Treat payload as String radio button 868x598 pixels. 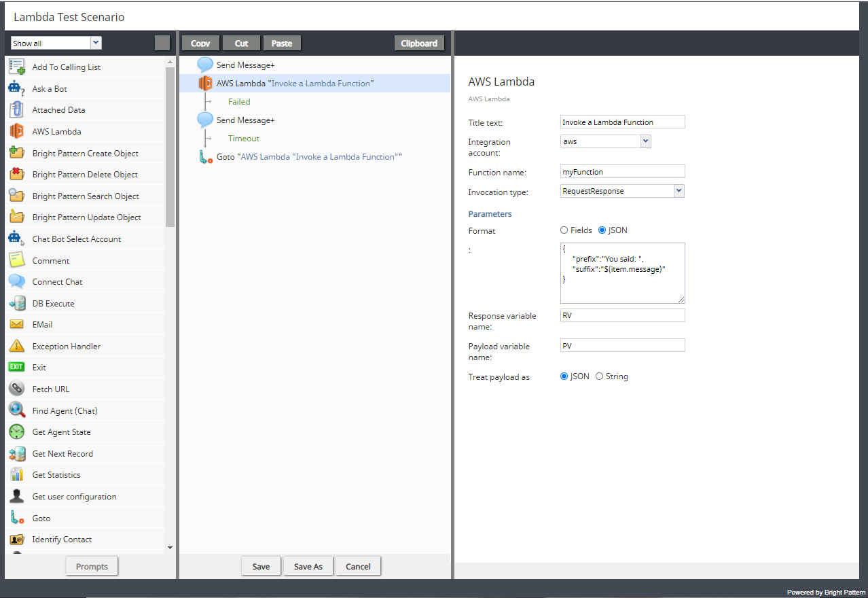(x=599, y=376)
